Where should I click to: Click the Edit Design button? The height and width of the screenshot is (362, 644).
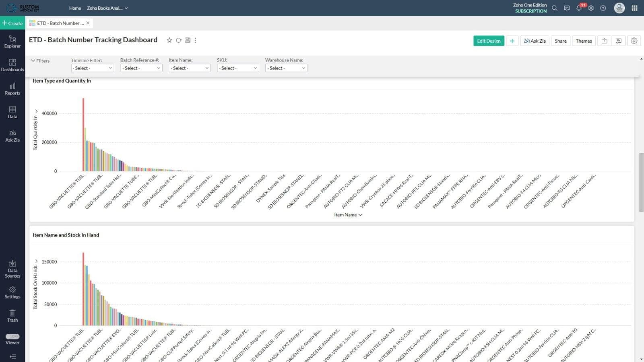(489, 41)
